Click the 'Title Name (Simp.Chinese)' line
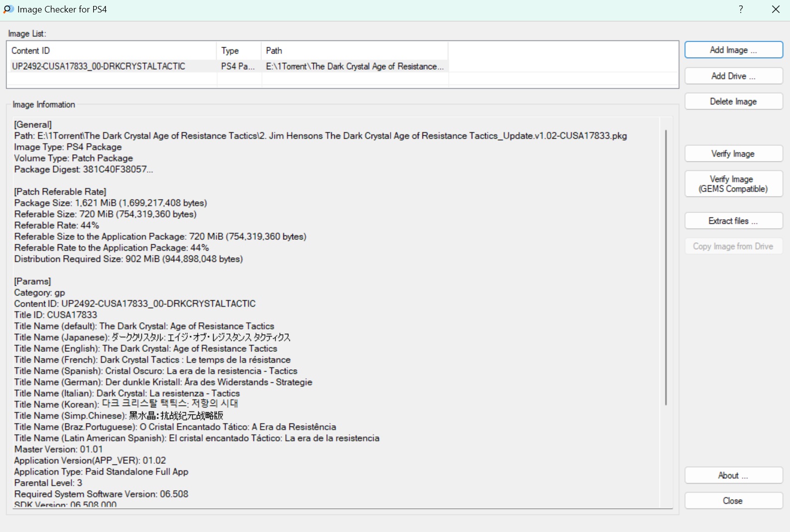Image resolution: width=790 pixels, height=532 pixels. tap(119, 416)
